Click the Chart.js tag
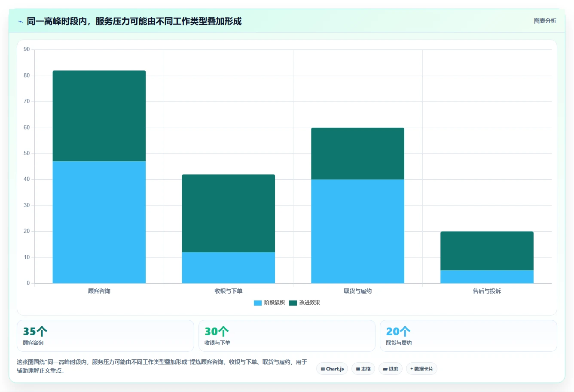The height and width of the screenshot is (392, 574). click(x=332, y=369)
